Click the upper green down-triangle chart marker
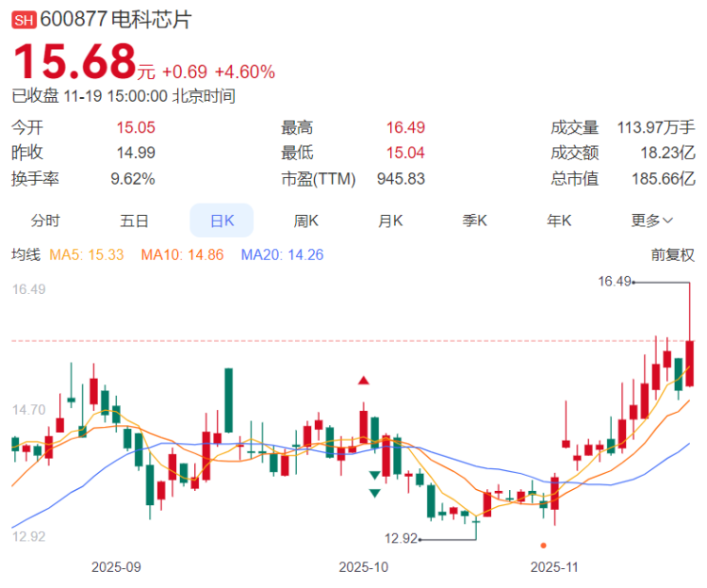The image size is (707, 588). (x=374, y=475)
